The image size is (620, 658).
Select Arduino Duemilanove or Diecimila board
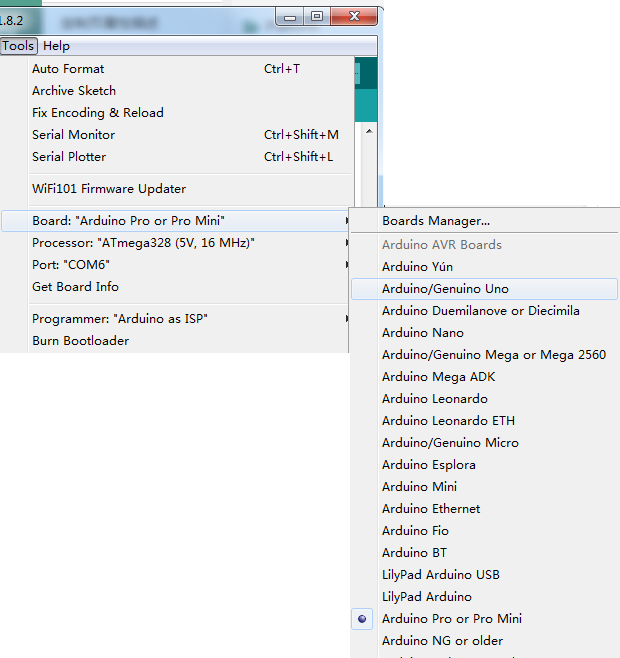coord(484,311)
